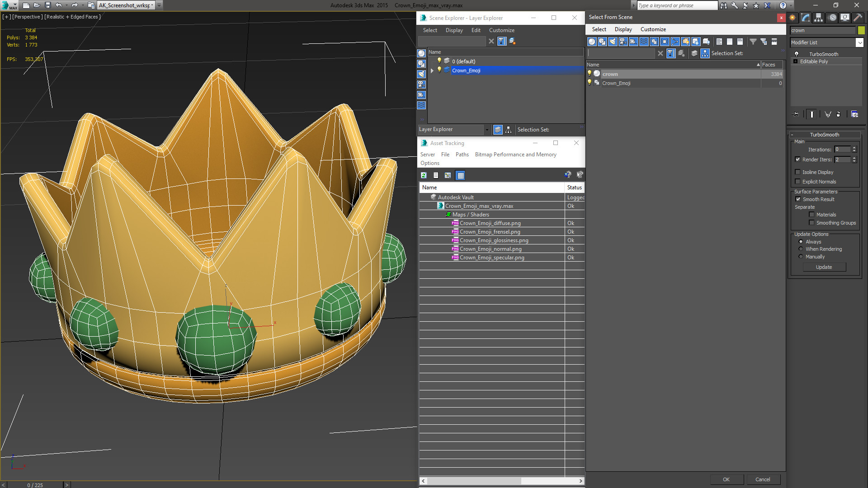Adjust the Render Iters spinner arrows

(854, 160)
